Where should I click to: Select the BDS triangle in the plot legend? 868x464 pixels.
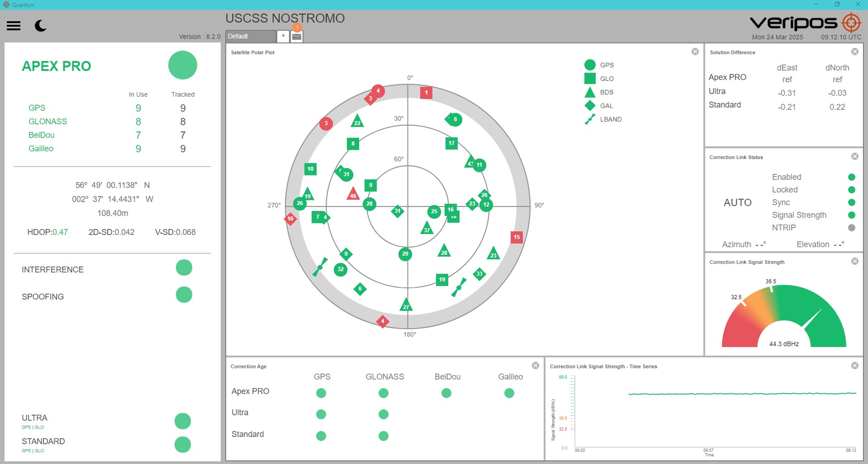point(589,92)
